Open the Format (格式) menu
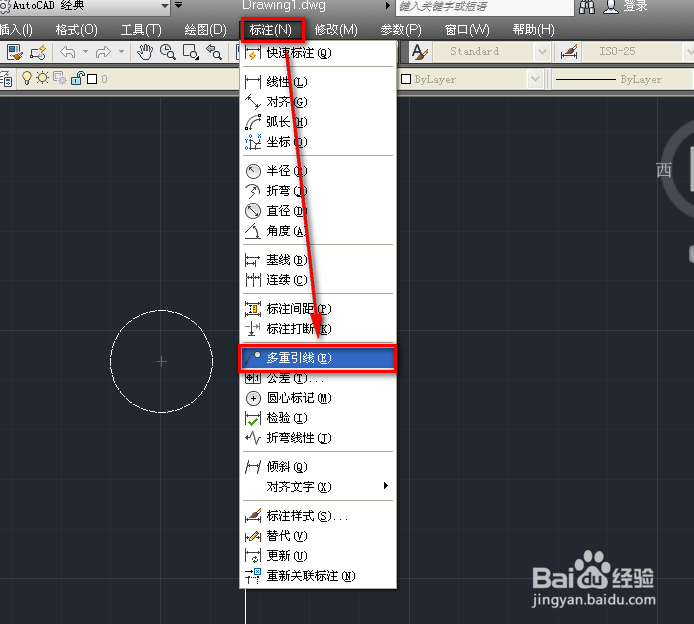Image resolution: width=694 pixels, height=624 pixels. point(77,30)
